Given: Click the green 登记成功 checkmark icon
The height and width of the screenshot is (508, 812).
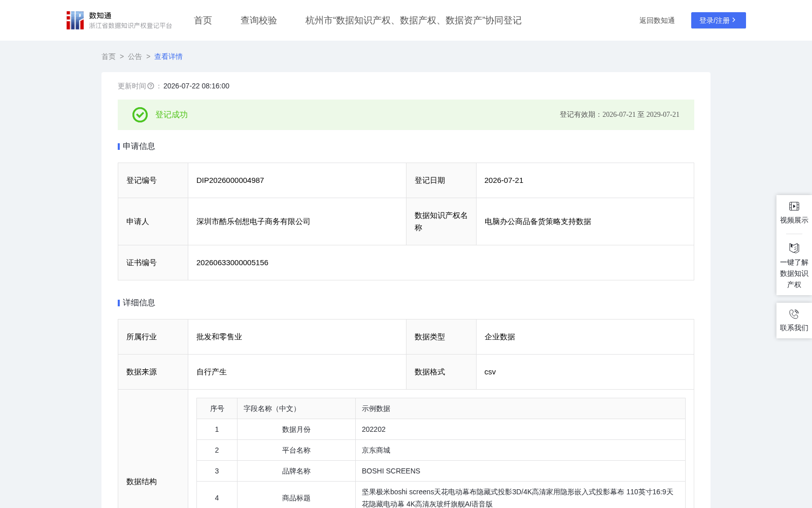Looking at the screenshot, I should [140, 115].
